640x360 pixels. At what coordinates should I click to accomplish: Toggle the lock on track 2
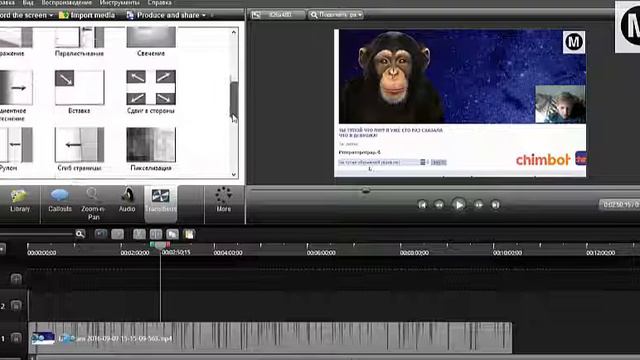click(x=16, y=305)
